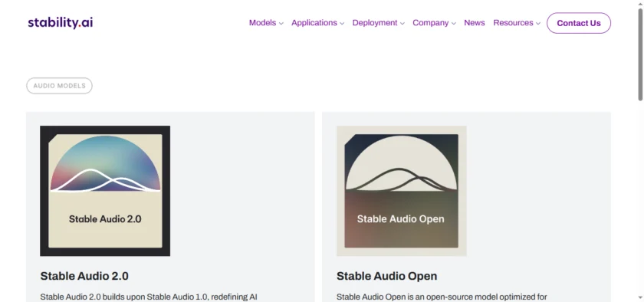Click the stability.ai logo

(61, 22)
